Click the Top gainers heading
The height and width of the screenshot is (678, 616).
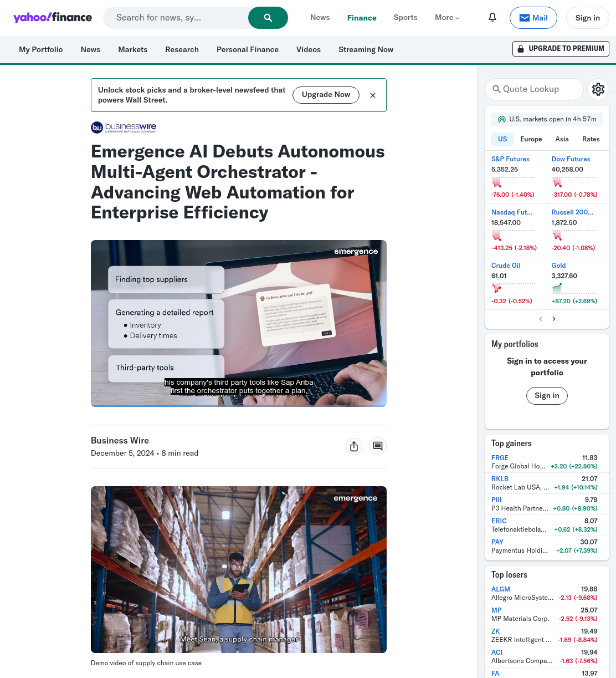(511, 443)
